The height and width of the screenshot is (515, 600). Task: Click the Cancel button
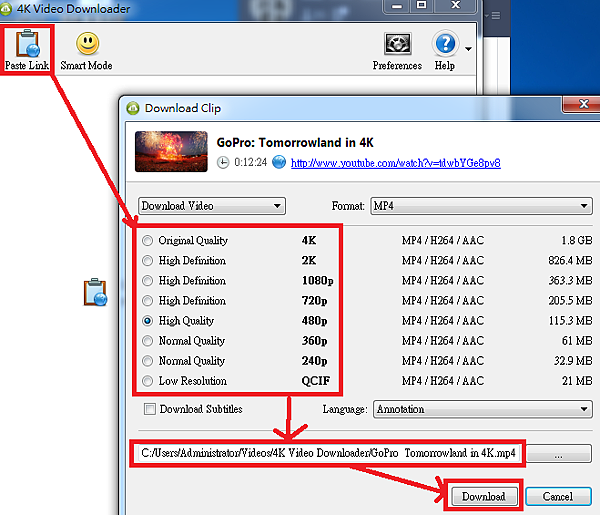[558, 496]
